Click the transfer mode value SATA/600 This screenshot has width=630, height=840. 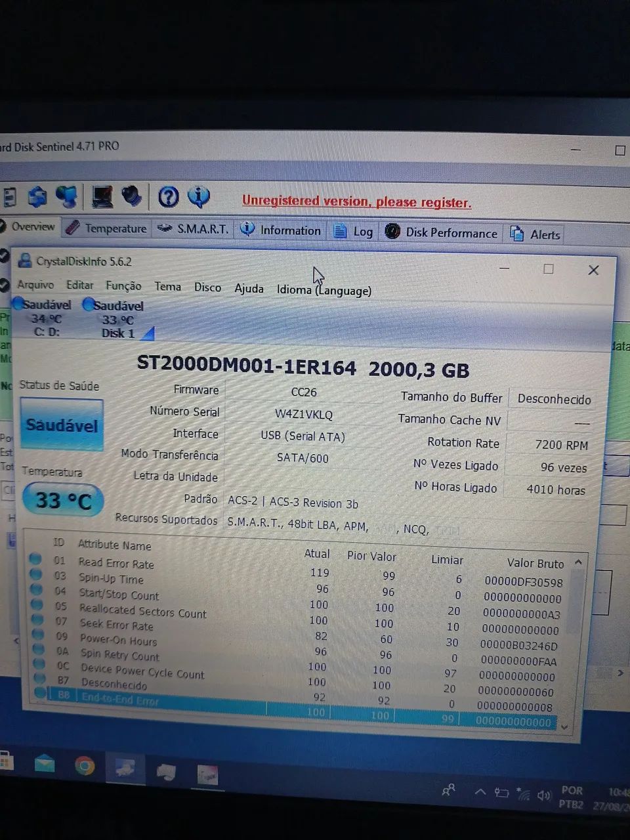tap(303, 457)
